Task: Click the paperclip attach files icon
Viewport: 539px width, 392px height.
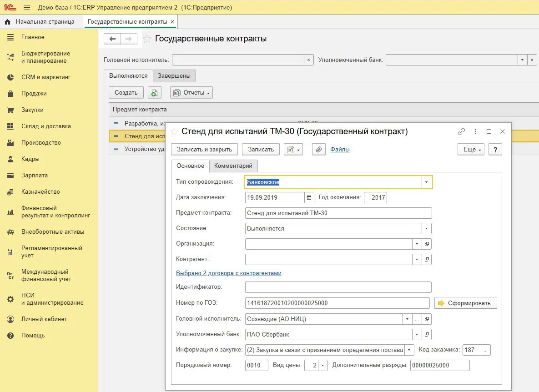Action: [x=319, y=150]
